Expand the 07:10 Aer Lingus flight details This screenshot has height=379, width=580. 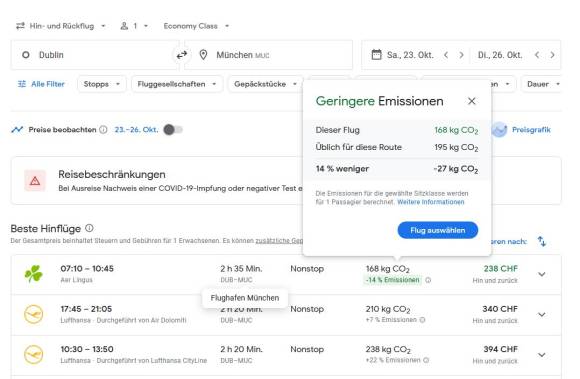coord(542,274)
